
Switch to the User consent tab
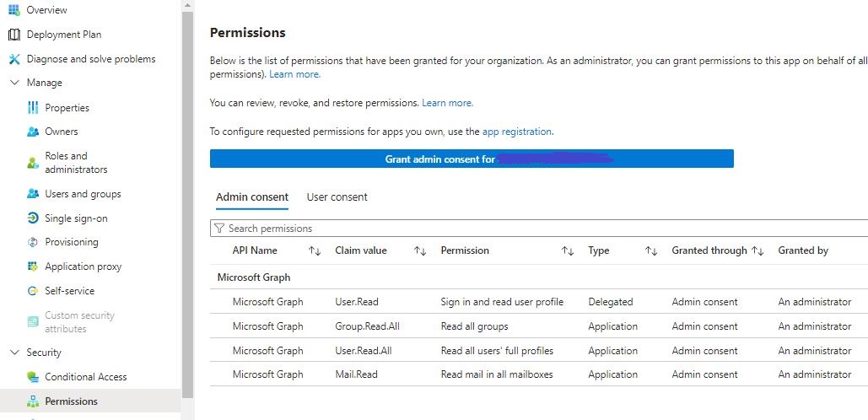click(337, 197)
